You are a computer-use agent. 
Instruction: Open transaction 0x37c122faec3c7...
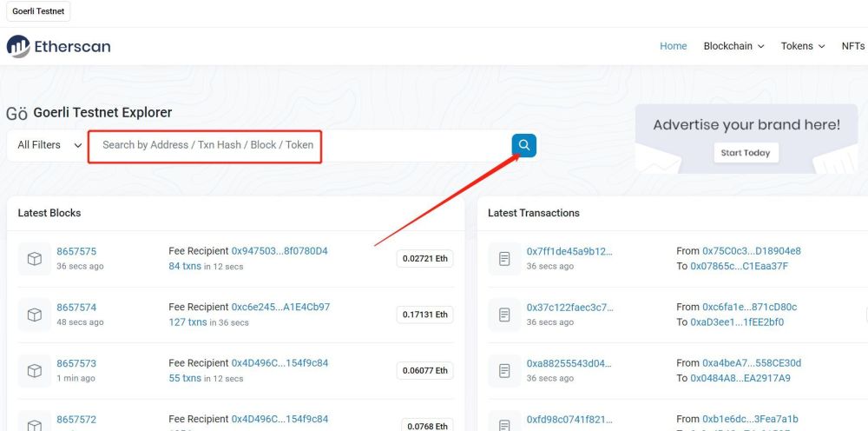(x=569, y=308)
